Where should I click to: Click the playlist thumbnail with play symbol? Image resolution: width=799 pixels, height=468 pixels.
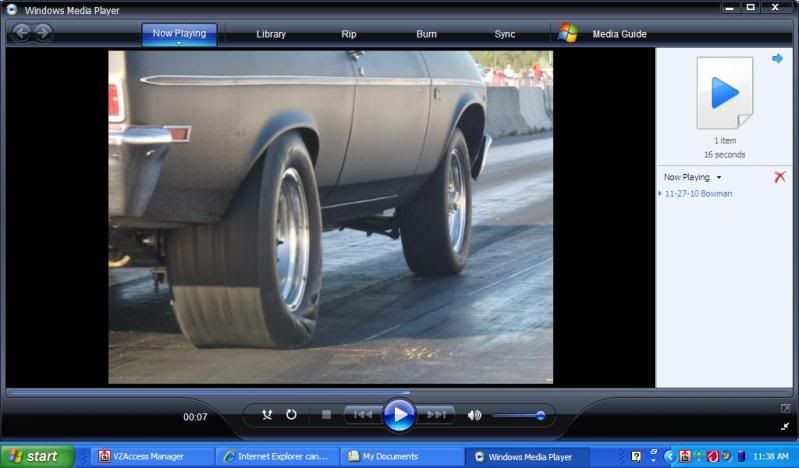click(x=725, y=92)
